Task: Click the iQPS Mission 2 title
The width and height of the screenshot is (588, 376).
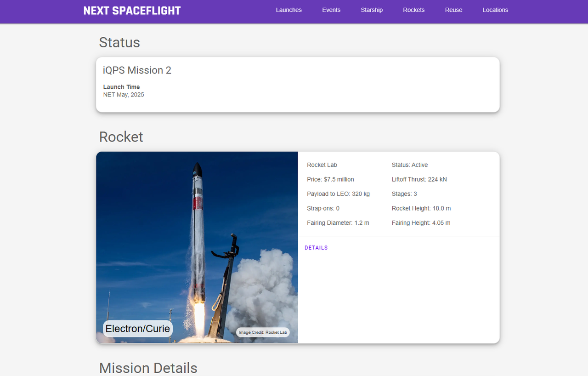Action: click(137, 70)
